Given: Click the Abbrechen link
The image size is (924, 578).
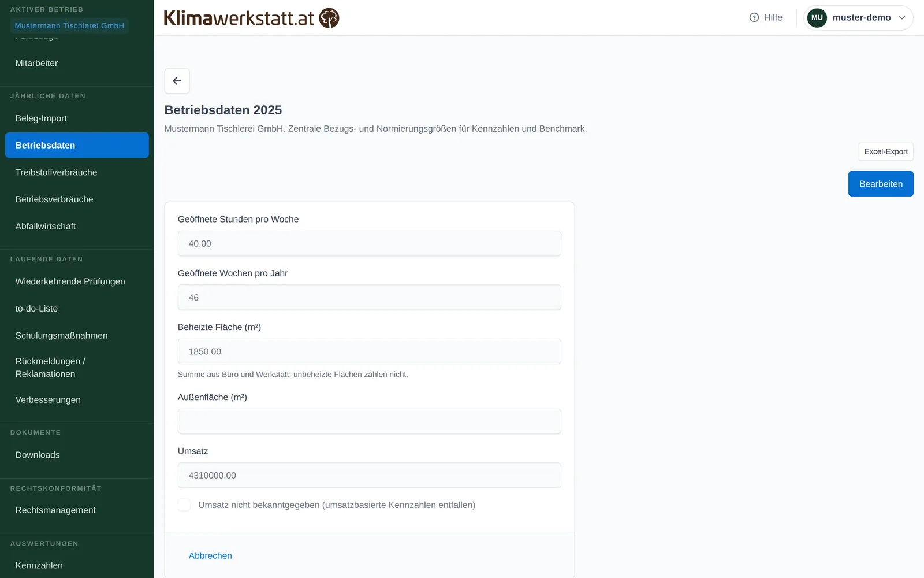Looking at the screenshot, I should tap(210, 555).
